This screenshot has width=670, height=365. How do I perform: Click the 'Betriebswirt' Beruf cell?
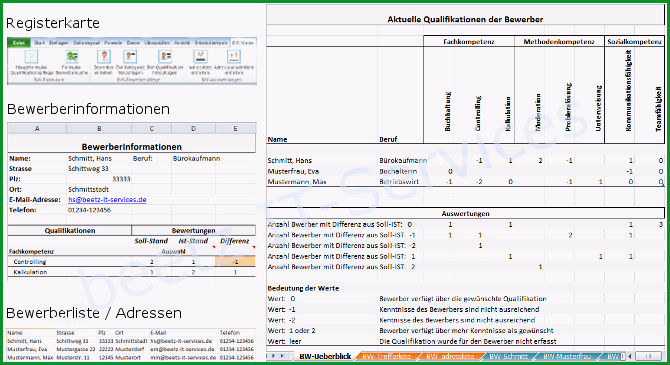(399, 182)
